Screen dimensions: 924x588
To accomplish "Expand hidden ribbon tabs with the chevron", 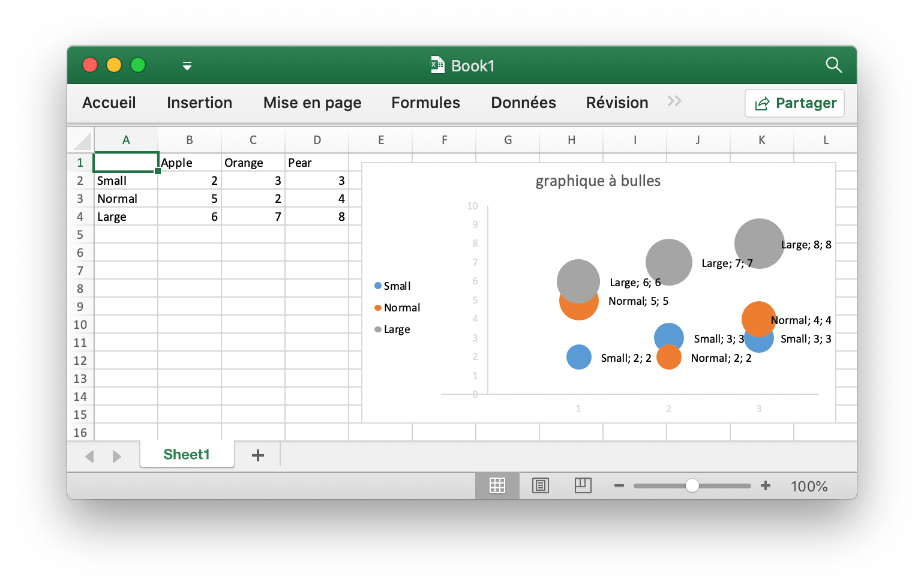I will point(674,102).
